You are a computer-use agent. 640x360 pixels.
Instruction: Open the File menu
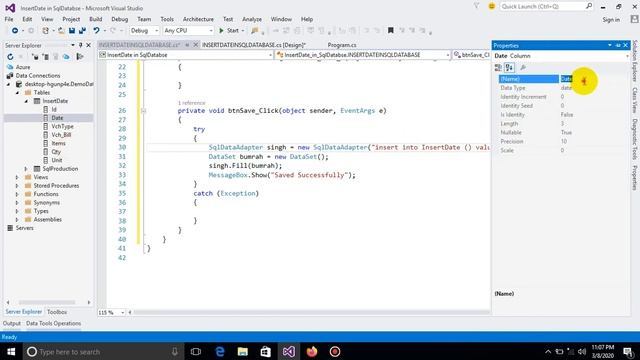[9, 19]
